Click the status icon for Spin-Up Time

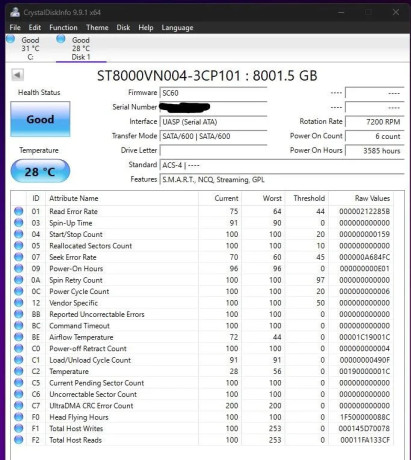pyautogui.click(x=19, y=222)
